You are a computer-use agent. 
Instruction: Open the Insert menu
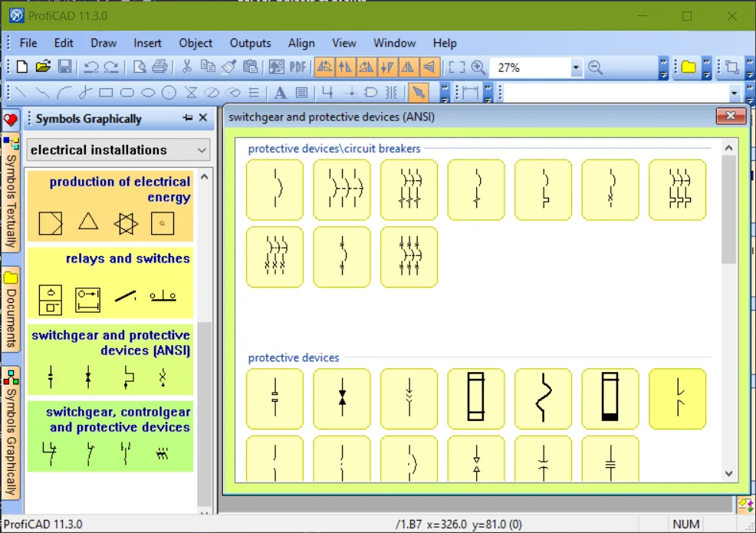tap(147, 43)
